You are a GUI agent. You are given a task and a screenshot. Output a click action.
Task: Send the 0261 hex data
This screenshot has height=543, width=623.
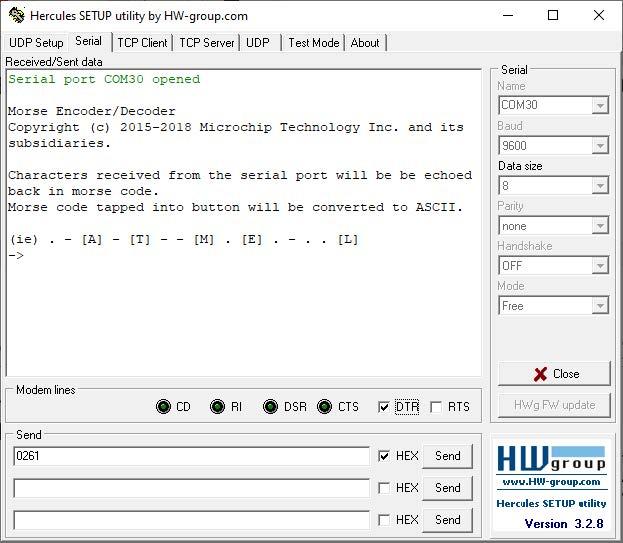pyautogui.click(x=447, y=456)
